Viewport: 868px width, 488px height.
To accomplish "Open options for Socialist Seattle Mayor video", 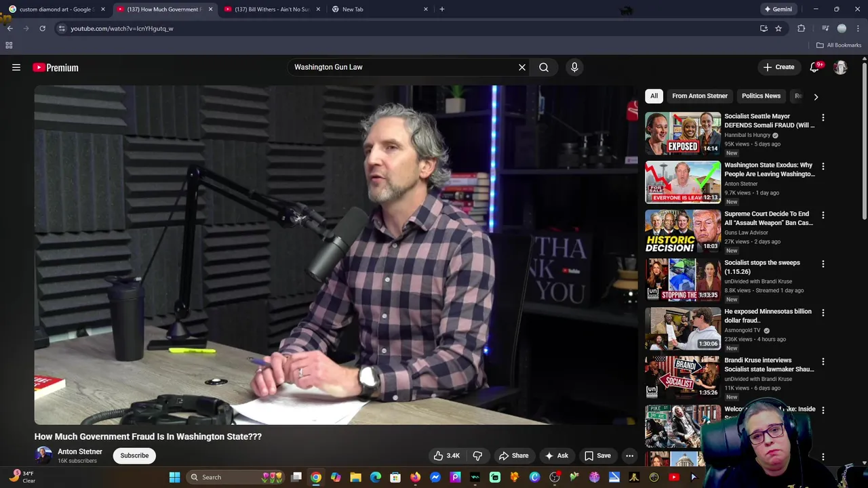I will click(823, 117).
